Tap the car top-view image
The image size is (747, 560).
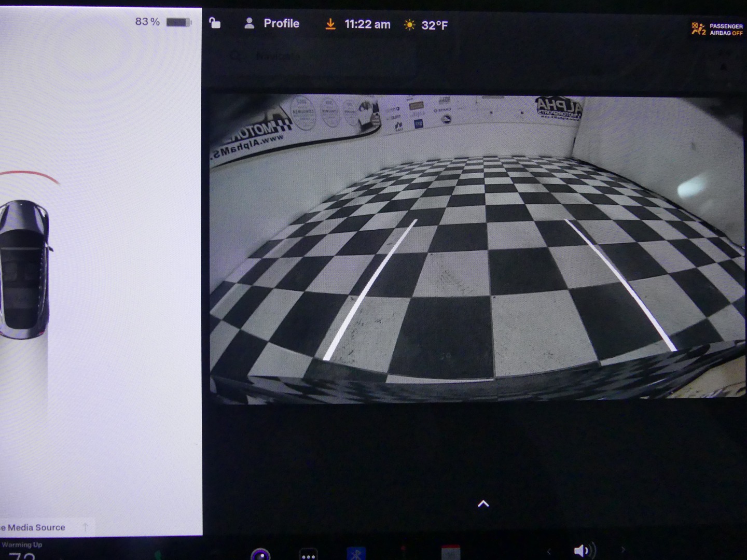24,269
